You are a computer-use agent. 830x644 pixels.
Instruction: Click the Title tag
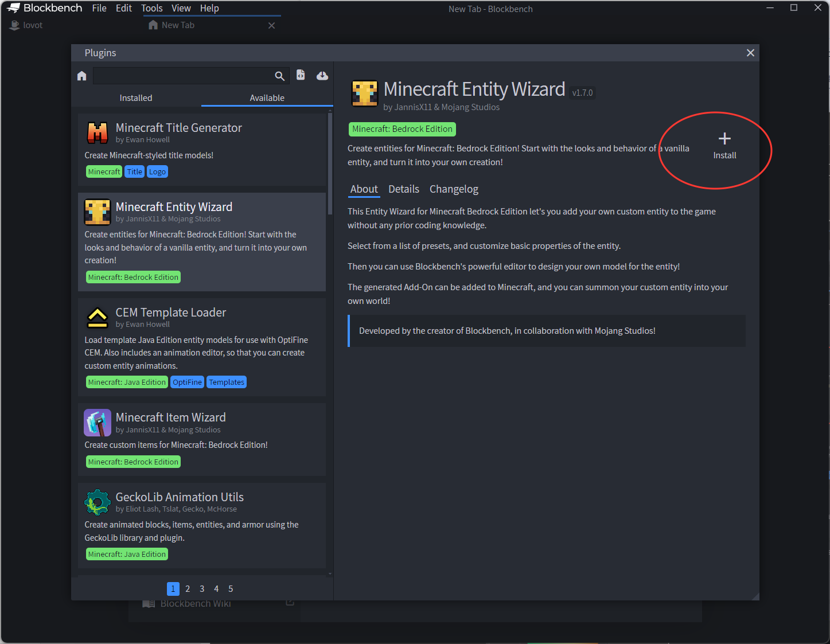coord(135,171)
